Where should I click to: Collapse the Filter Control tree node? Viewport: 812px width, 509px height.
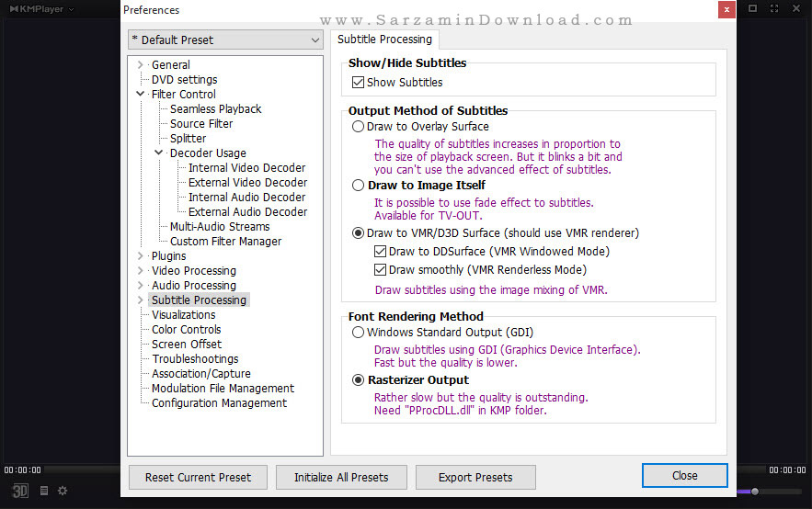[141, 94]
